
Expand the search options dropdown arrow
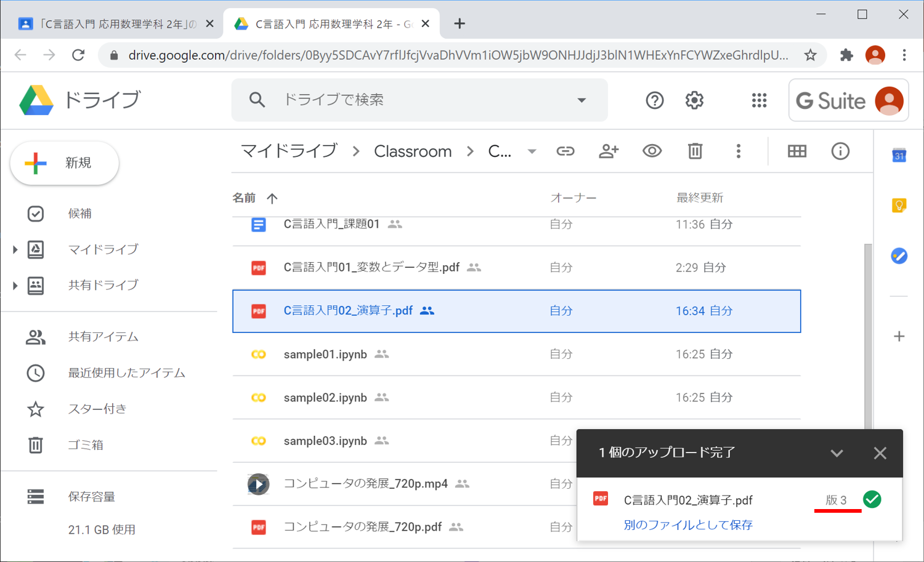click(x=582, y=100)
